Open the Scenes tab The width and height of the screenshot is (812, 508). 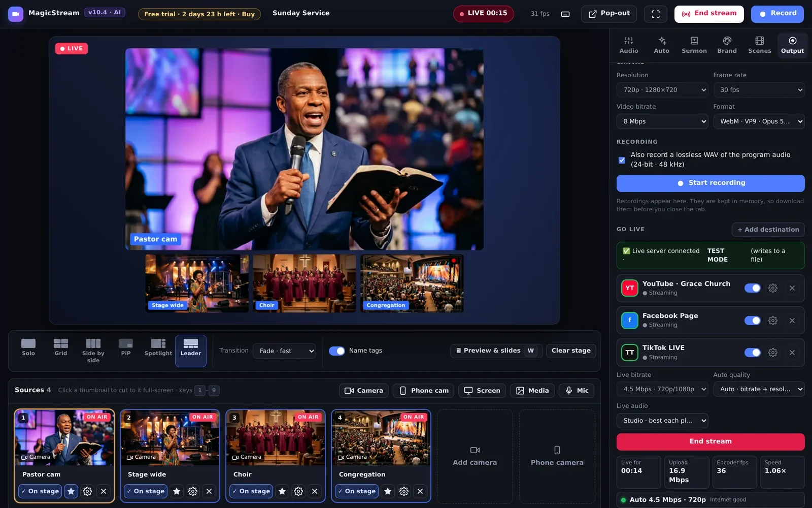point(760,45)
